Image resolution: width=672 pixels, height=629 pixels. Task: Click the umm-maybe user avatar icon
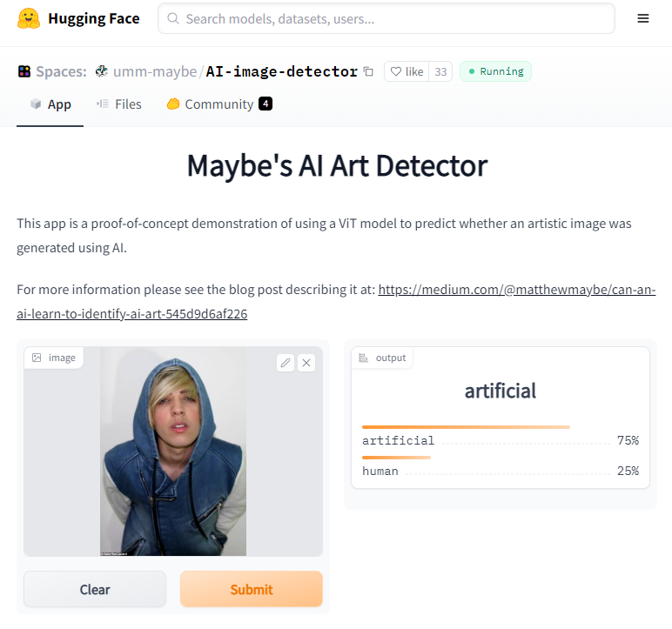[102, 71]
